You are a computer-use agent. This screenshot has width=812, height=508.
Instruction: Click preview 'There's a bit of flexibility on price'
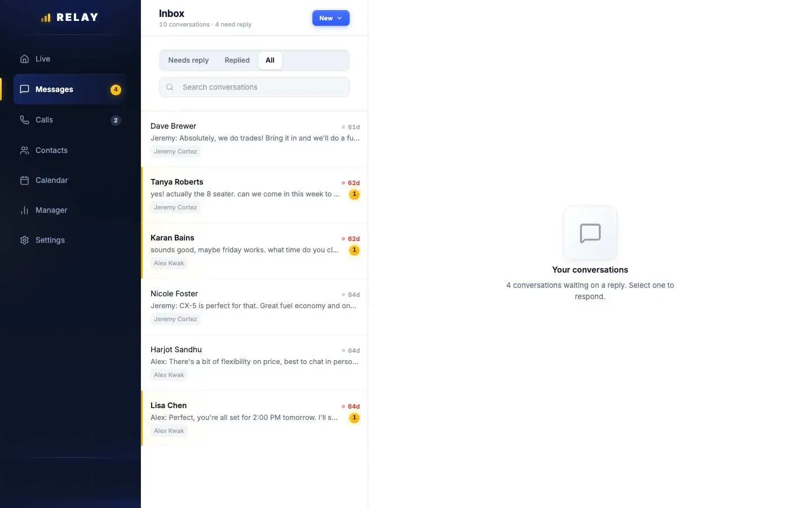[254, 362]
